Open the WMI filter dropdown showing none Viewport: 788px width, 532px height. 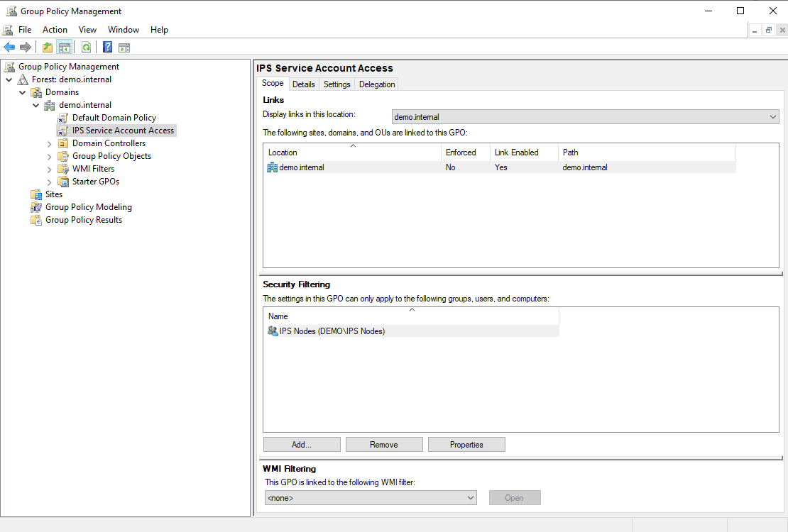click(x=470, y=497)
